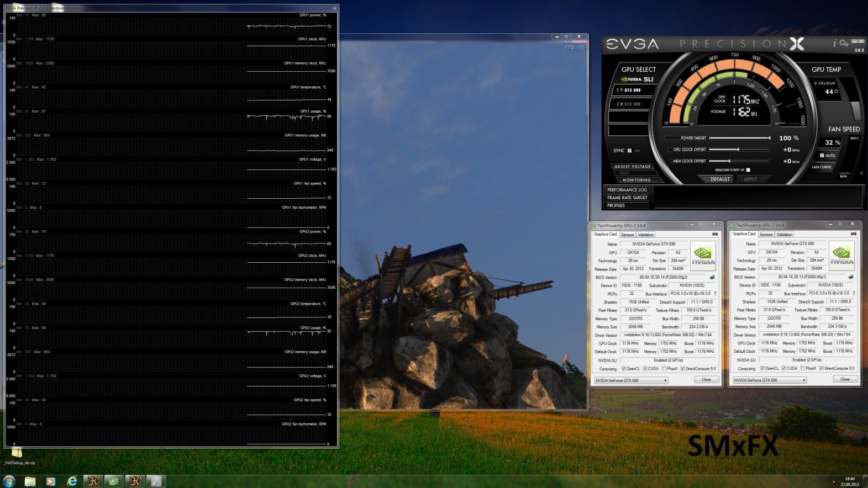Open GPU selector dropdown in left GPU-Z
Viewport: 868px width, 488px height.
coord(631,380)
